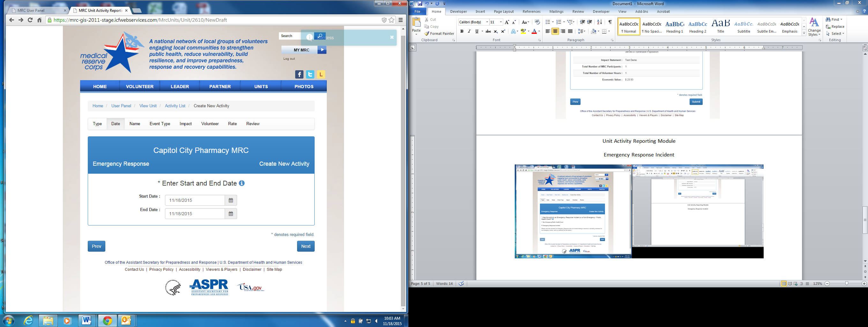The width and height of the screenshot is (868, 327).
Task: Decrease paragraph indent in Word
Action: tap(582, 22)
